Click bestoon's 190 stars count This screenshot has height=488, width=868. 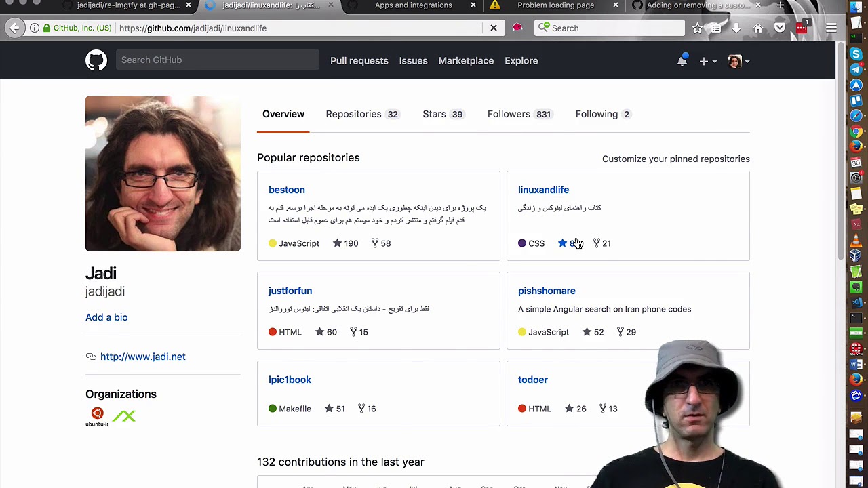[x=345, y=243]
